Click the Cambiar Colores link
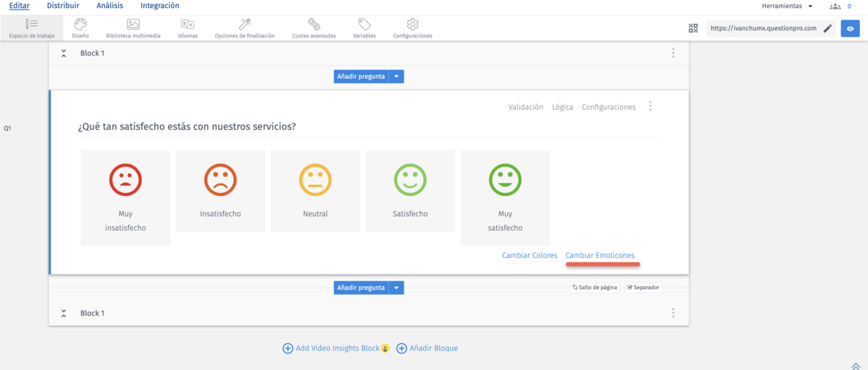Image resolution: width=868 pixels, height=370 pixels. pos(529,255)
